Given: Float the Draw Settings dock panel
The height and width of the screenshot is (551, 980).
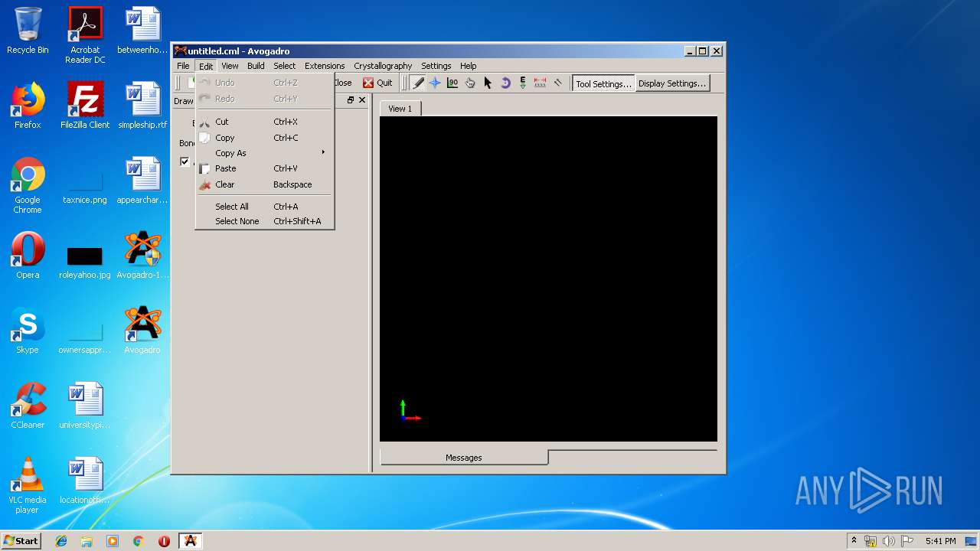Looking at the screenshot, I should pyautogui.click(x=351, y=100).
